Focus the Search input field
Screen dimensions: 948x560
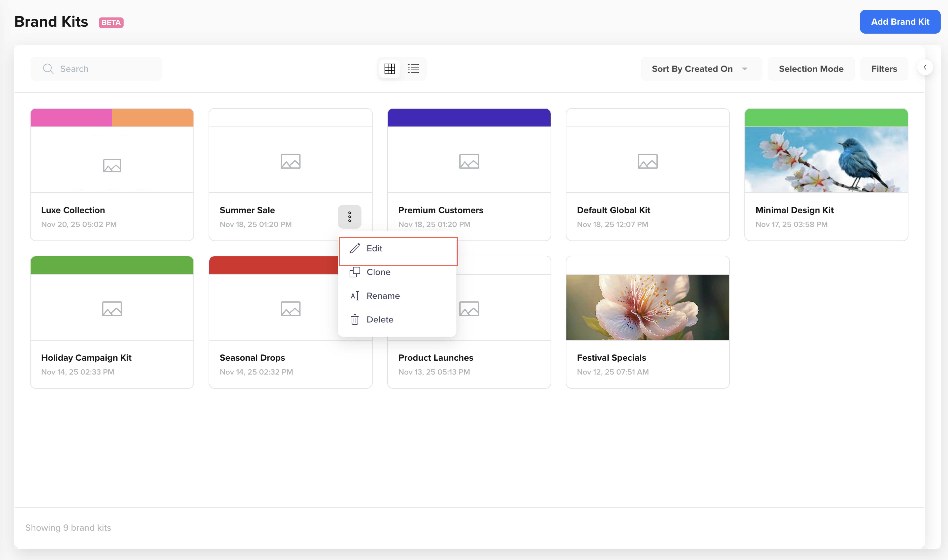pos(97,69)
